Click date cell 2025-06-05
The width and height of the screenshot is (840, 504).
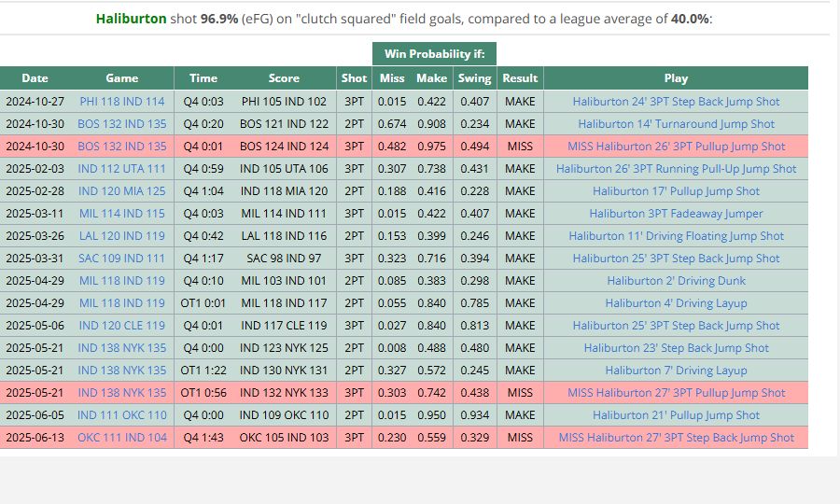[x=35, y=415]
